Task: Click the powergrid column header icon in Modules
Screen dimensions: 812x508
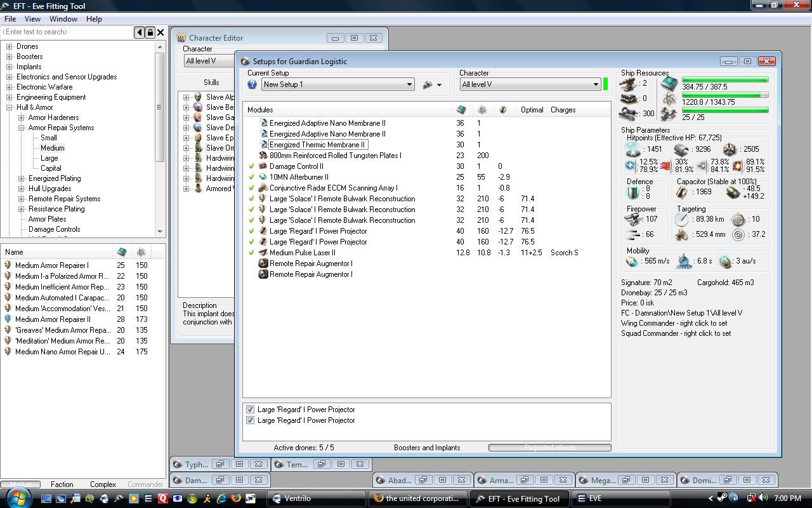Action: coord(482,110)
